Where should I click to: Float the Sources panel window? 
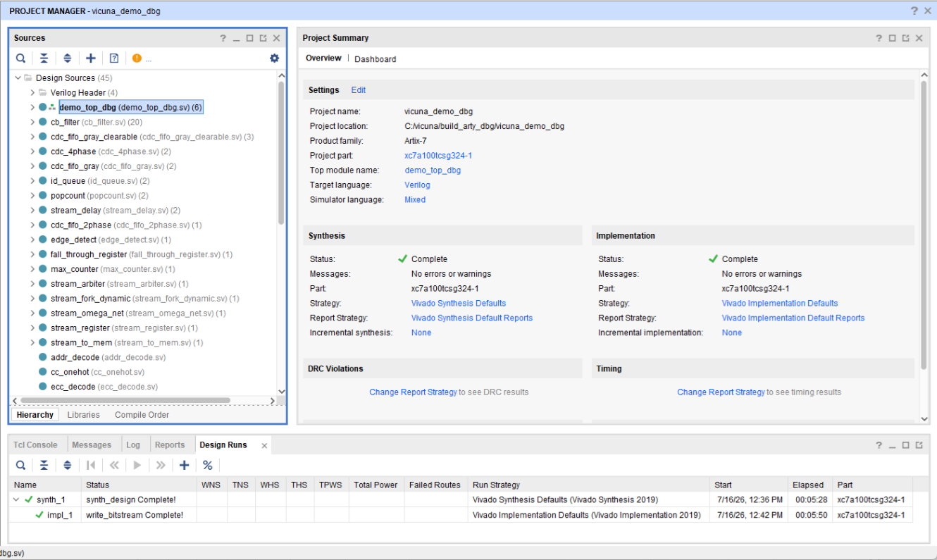pos(263,38)
